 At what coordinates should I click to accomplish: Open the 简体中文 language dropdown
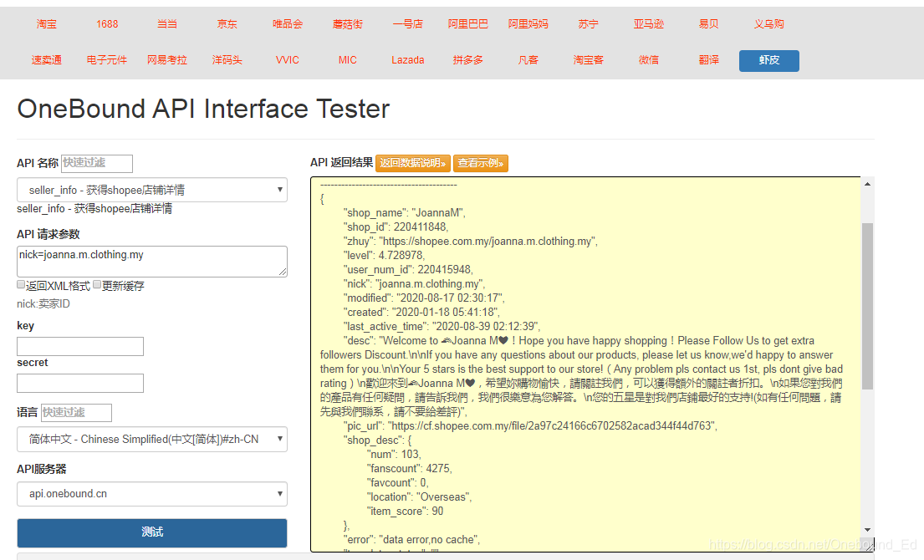[x=152, y=440]
